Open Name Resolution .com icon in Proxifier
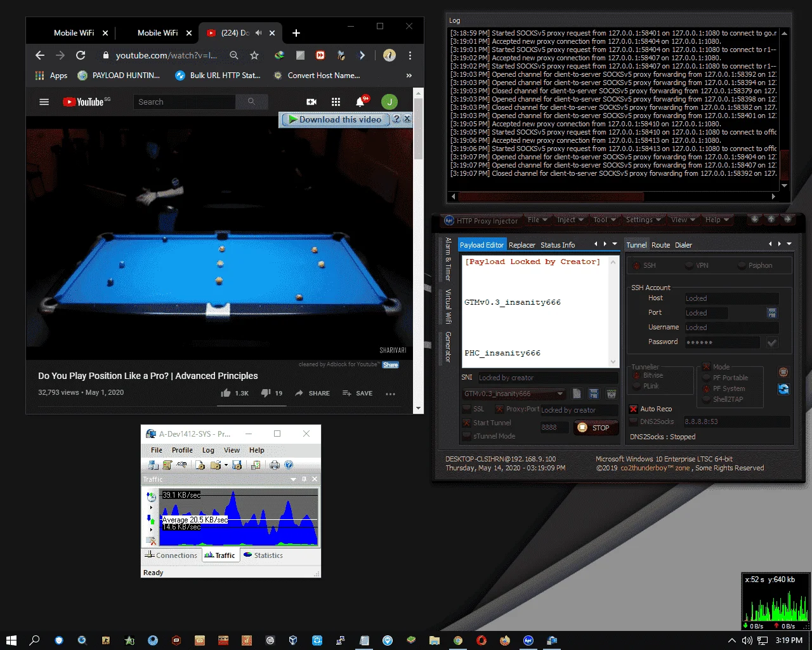The image size is (812, 650). [182, 465]
